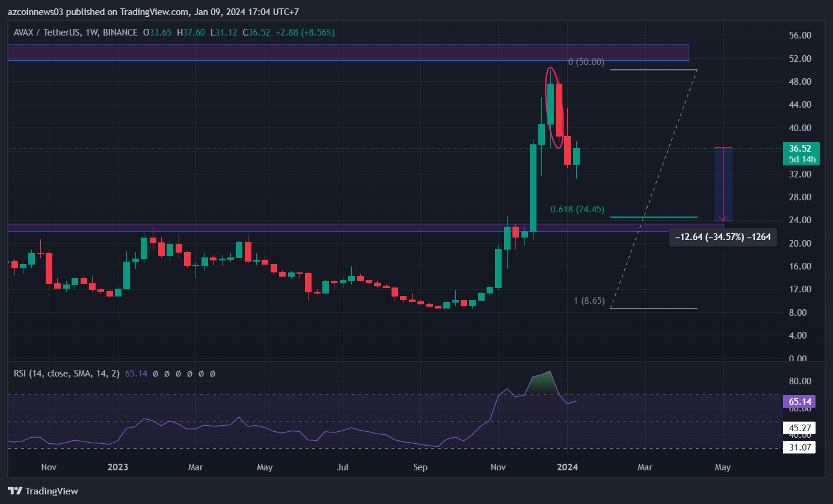This screenshot has height=504, width=833.
Task: Click the 12.00 price scale label
Action: pyautogui.click(x=801, y=289)
